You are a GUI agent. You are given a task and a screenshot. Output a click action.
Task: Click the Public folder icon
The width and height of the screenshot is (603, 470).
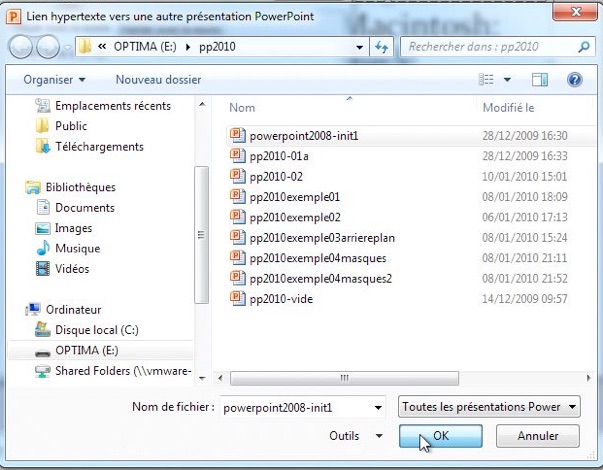tap(42, 126)
